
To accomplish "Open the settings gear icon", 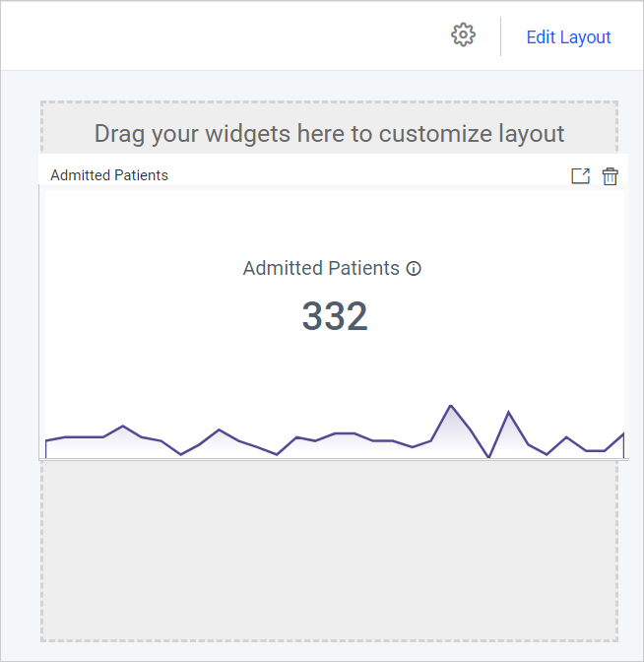I will [x=463, y=35].
